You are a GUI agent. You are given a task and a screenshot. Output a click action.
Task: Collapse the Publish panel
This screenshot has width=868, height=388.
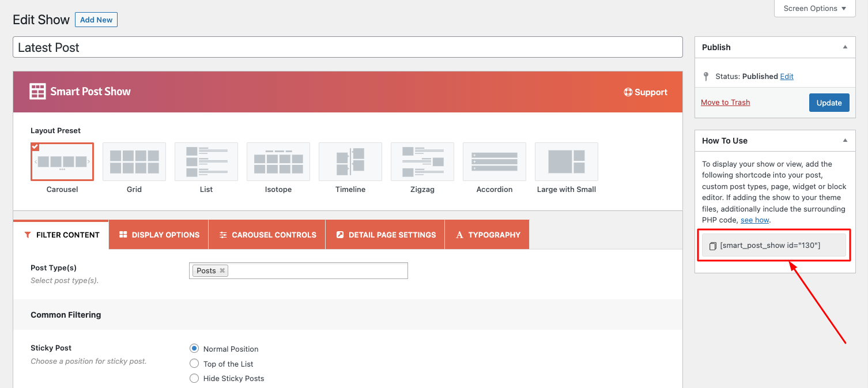pos(845,47)
